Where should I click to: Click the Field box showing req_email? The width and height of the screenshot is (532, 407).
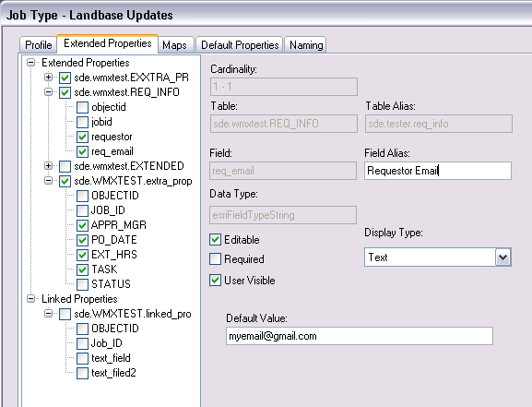pyautogui.click(x=283, y=171)
